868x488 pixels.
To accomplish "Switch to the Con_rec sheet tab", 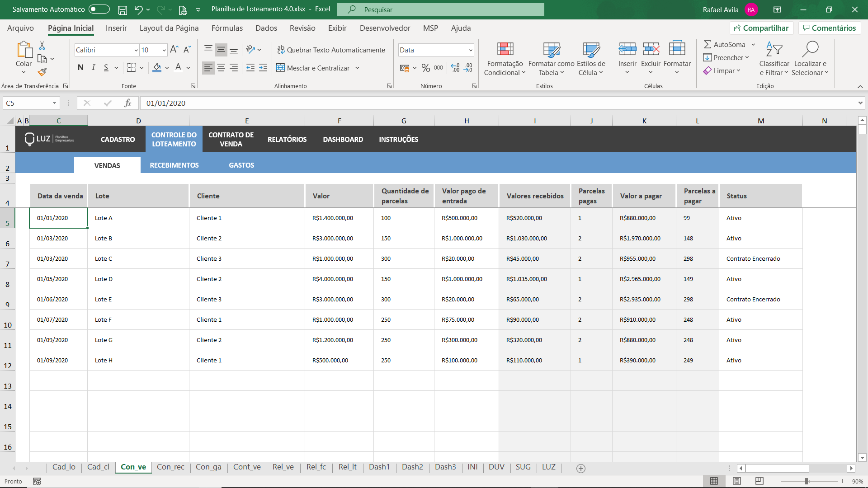I will (x=170, y=467).
